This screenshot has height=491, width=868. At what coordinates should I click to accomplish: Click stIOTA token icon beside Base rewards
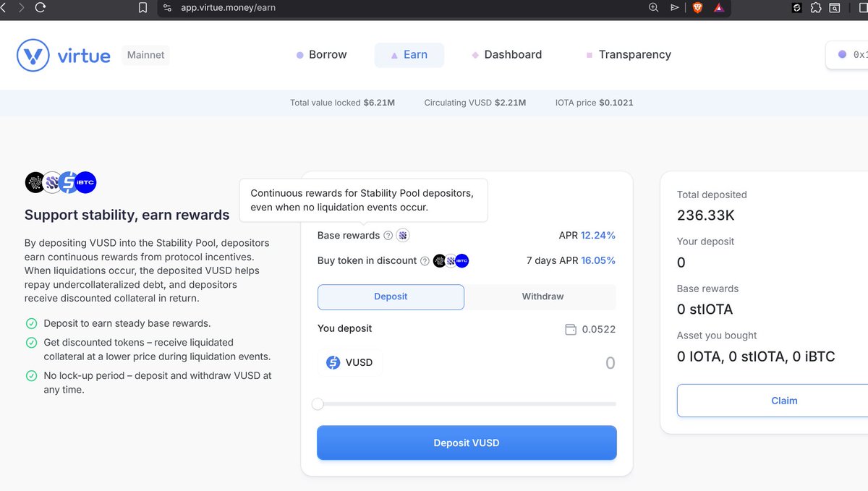click(403, 235)
